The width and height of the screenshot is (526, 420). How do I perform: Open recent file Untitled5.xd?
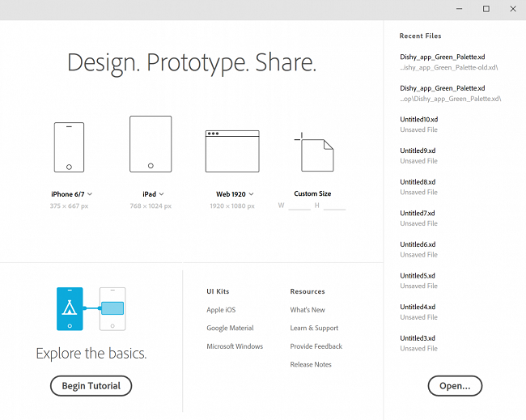[x=419, y=281]
